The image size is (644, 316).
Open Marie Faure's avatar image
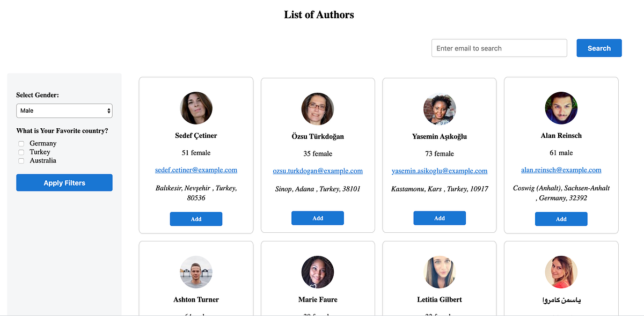pyautogui.click(x=318, y=272)
